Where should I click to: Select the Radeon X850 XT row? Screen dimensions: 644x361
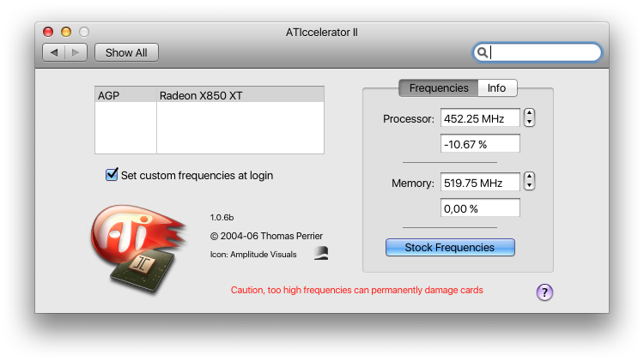coord(210,95)
